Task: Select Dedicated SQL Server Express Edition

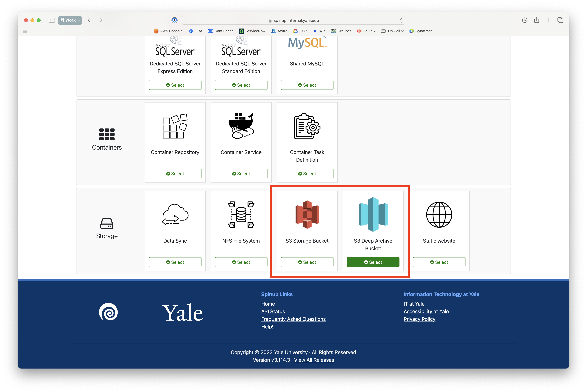Action: tap(175, 85)
